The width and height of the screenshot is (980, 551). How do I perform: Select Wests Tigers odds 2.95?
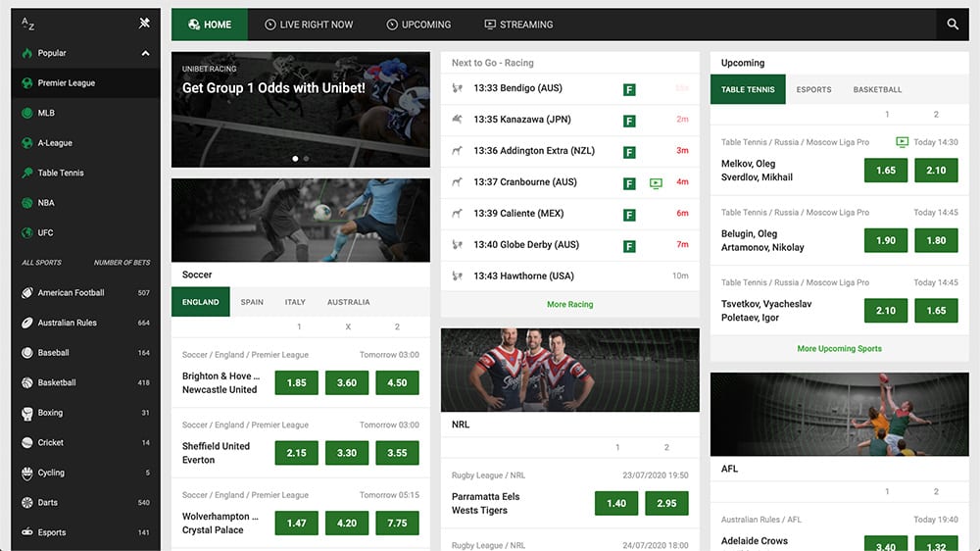point(666,504)
